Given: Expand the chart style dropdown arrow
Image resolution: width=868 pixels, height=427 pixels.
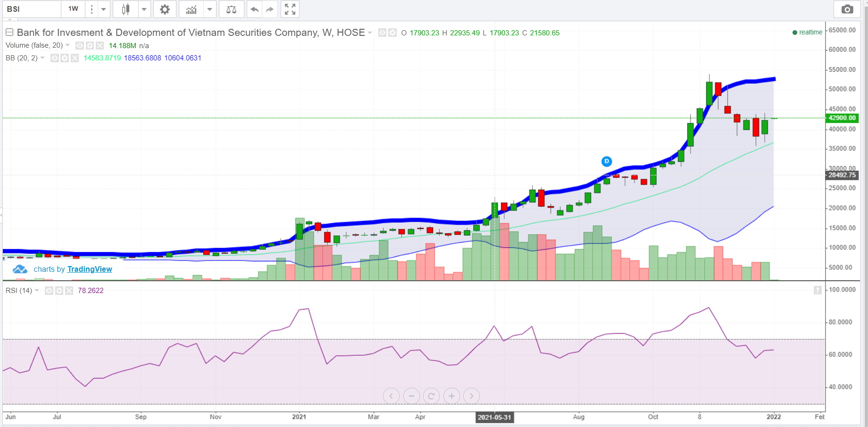Looking at the screenshot, I should pyautogui.click(x=144, y=9).
